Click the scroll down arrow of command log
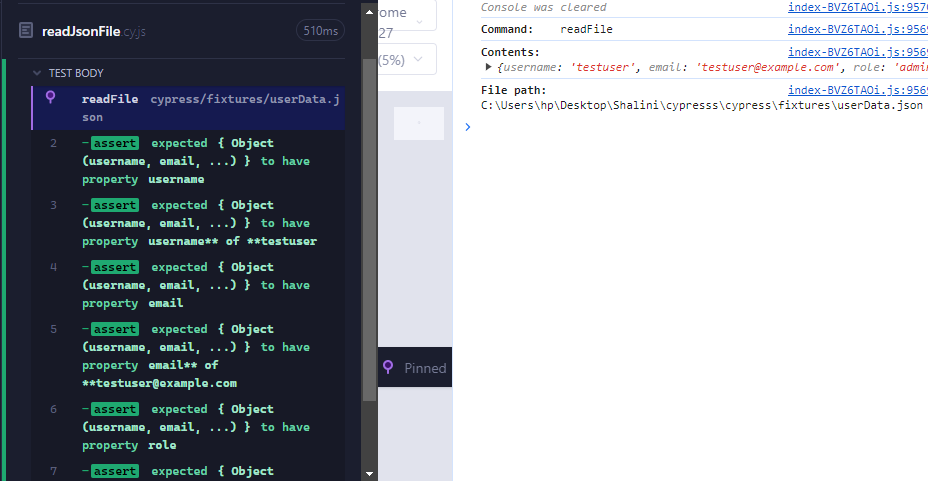This screenshot has height=481, width=928. (369, 473)
